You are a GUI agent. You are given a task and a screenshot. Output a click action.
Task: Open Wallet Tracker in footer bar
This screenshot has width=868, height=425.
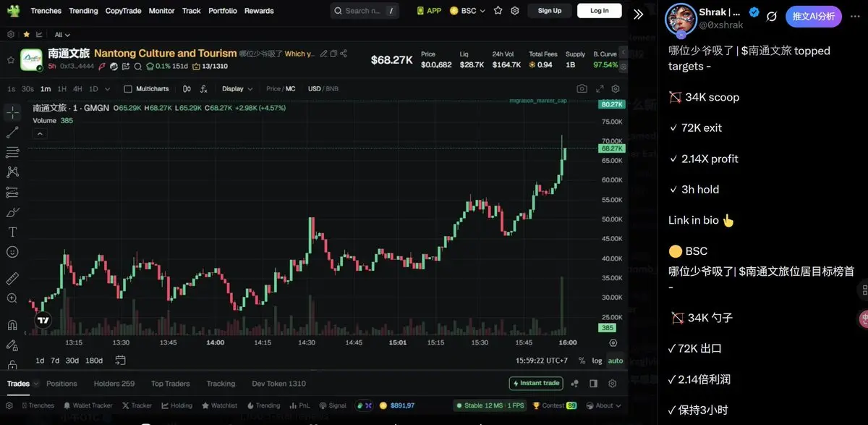coord(88,405)
